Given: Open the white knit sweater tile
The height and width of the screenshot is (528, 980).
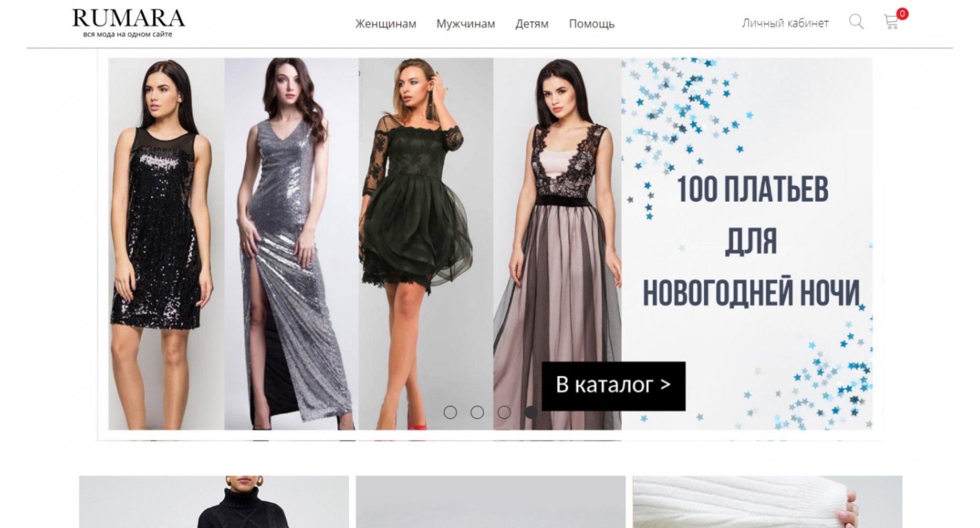Looking at the screenshot, I should click(x=767, y=502).
